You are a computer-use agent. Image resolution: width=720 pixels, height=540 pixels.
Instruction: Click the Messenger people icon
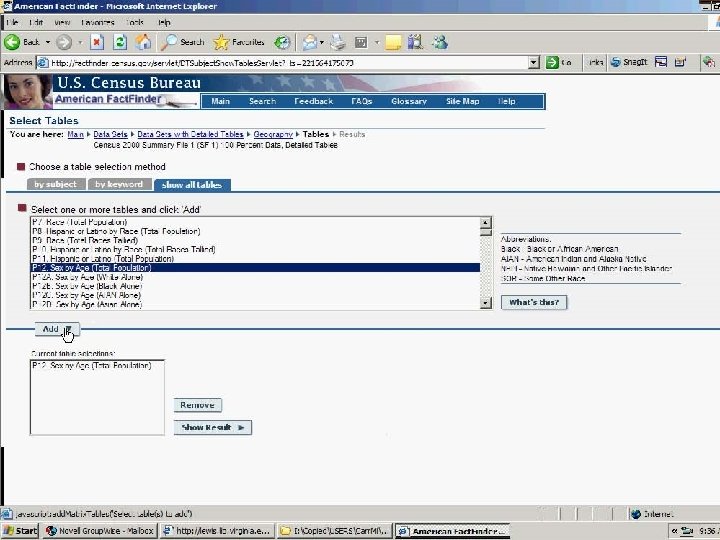[x=440, y=42]
